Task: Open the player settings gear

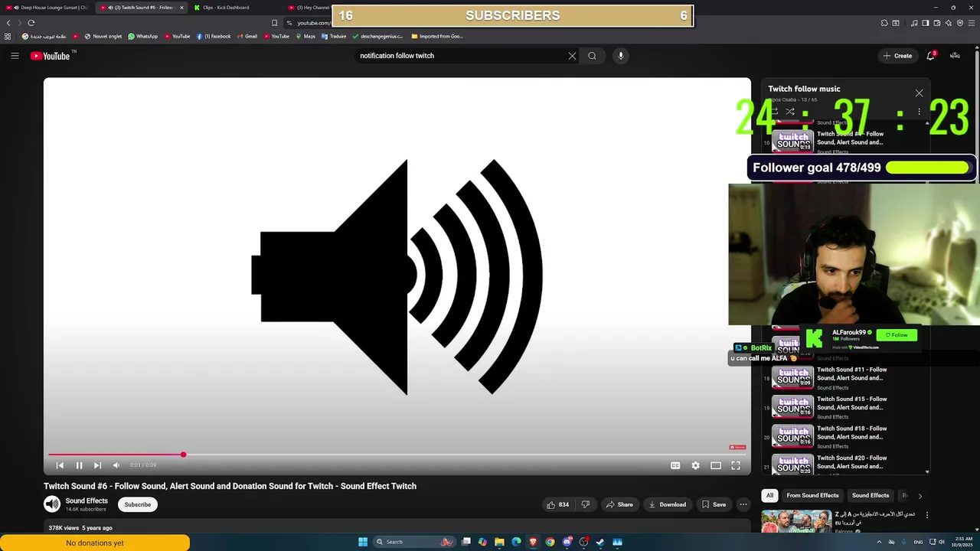Action: 695,465
